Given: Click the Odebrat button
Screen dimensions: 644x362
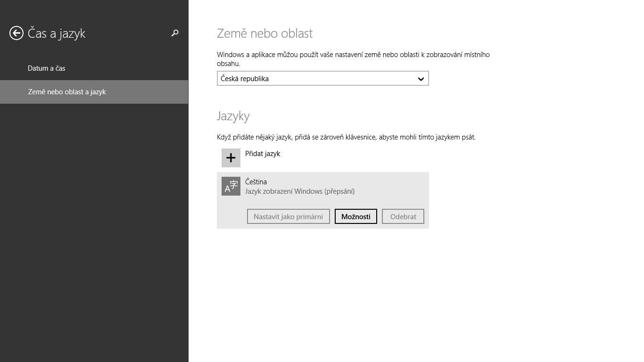Looking at the screenshot, I should (403, 216).
